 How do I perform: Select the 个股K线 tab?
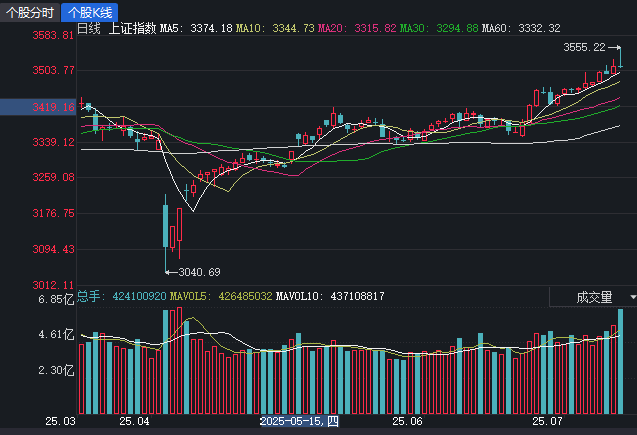point(90,13)
